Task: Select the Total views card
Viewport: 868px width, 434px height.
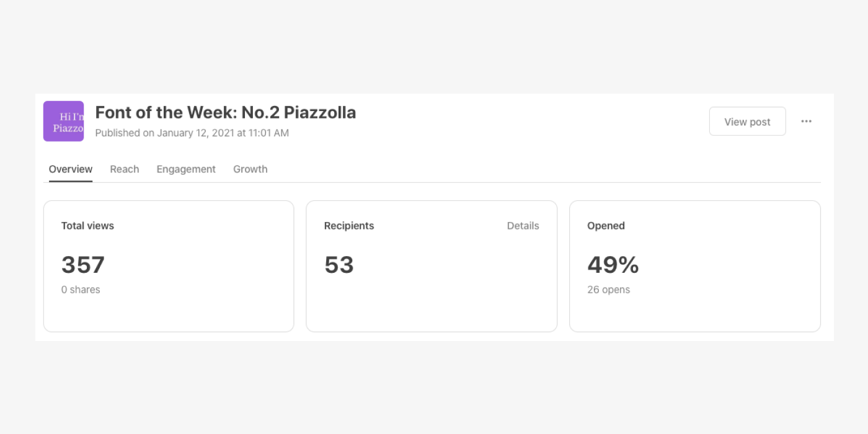Action: (168, 265)
